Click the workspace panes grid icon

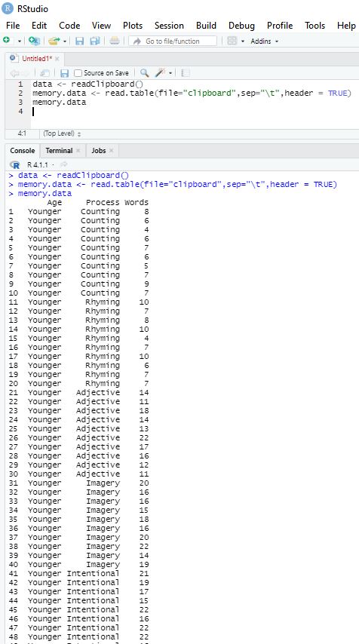point(232,41)
